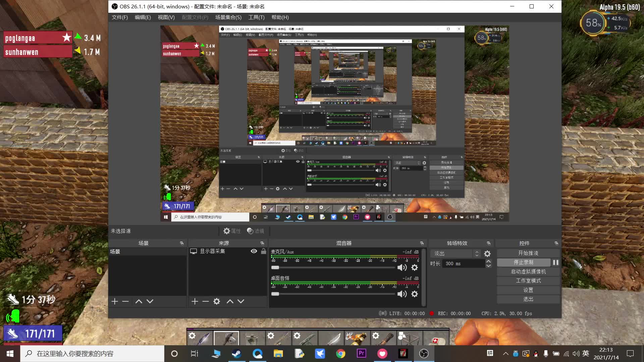
Task: Open Cortana circle icon on taskbar
Action: click(174, 354)
